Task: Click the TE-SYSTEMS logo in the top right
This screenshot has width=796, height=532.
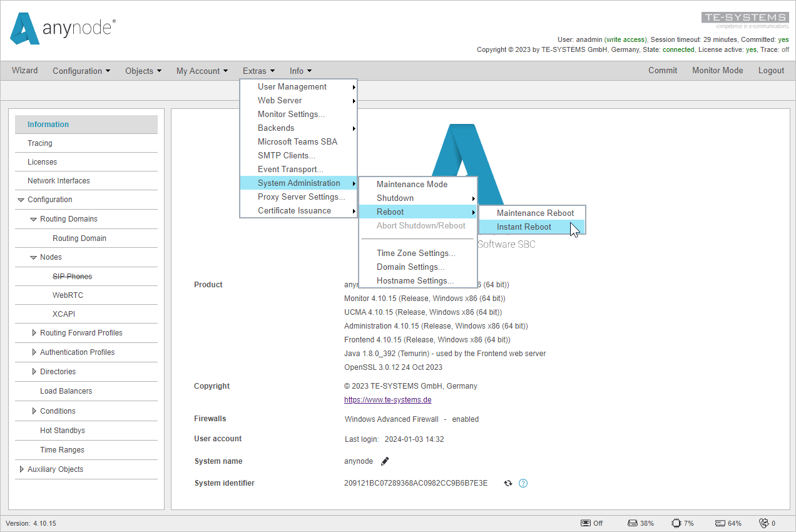Action: coord(745,17)
